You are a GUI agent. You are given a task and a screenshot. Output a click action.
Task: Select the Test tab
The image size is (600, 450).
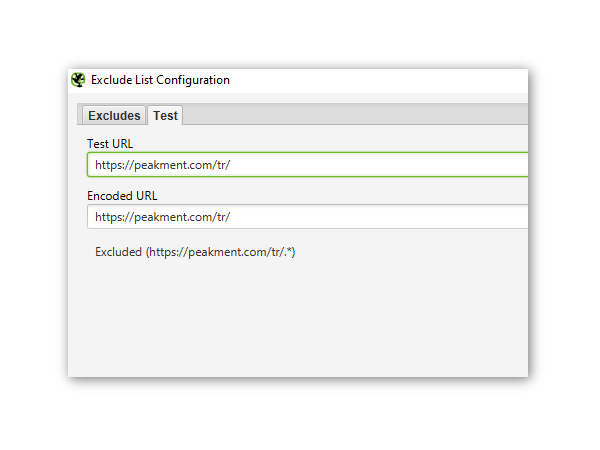[165, 115]
